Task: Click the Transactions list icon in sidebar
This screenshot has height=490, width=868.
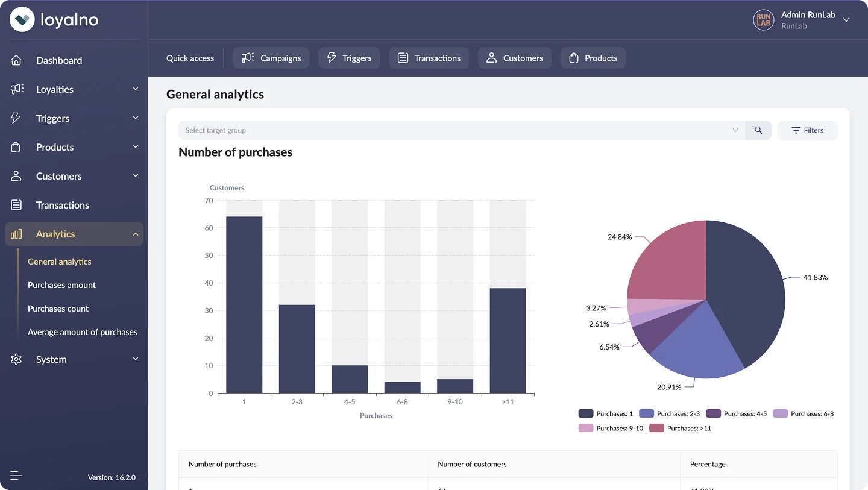Action: click(16, 205)
